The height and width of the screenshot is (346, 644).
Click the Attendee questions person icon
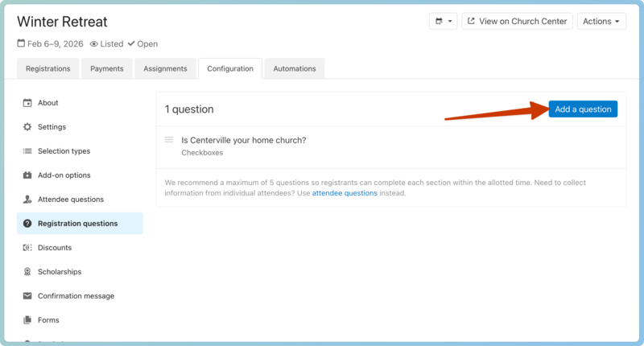(27, 200)
